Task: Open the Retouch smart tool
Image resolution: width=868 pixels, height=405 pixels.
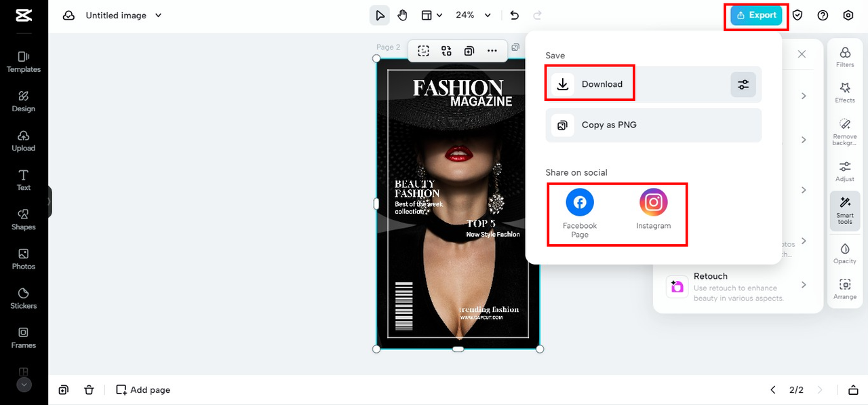Action: tap(736, 286)
